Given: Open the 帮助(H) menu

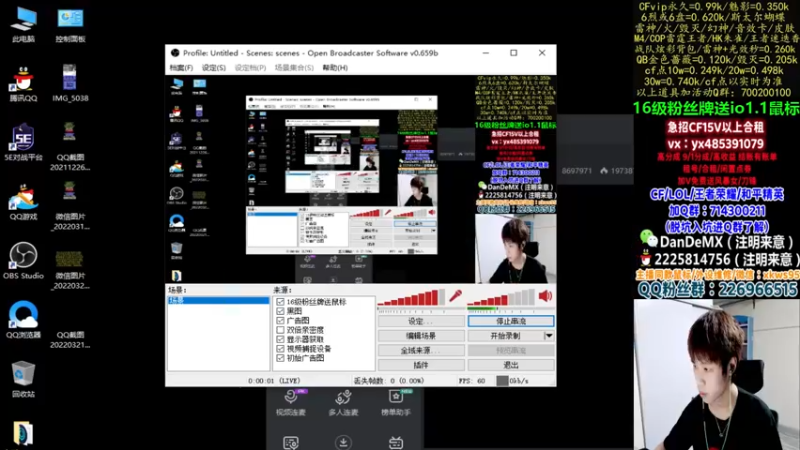Looking at the screenshot, I should [335, 67].
